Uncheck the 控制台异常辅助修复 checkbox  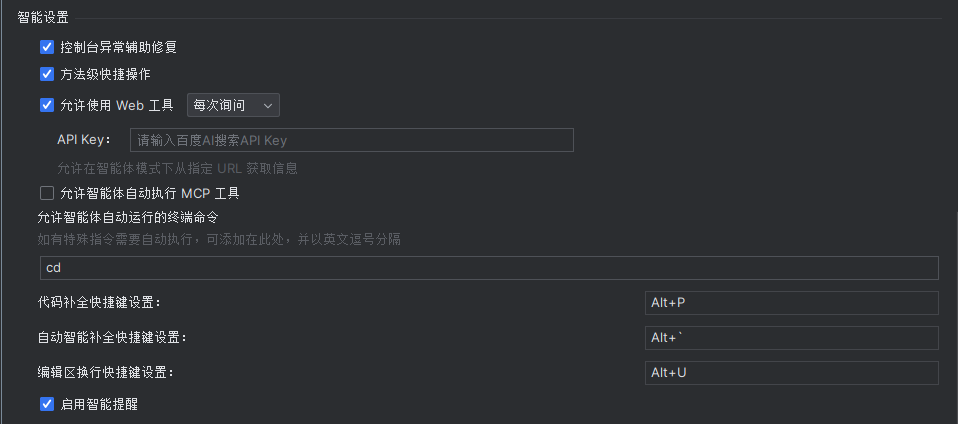coord(47,47)
